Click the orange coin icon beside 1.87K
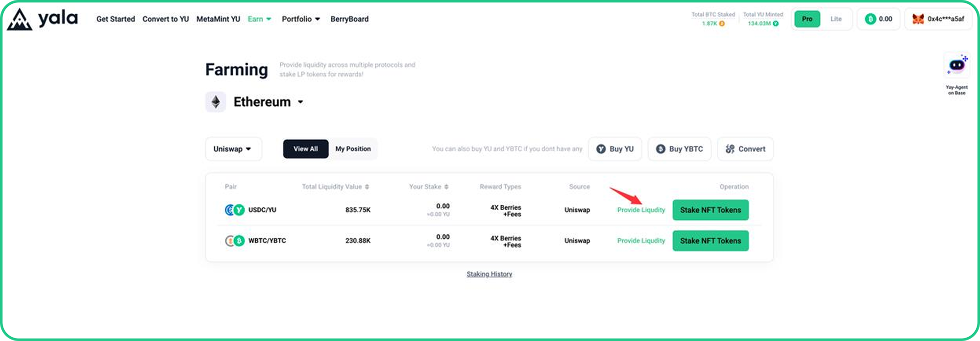This screenshot has width=980, height=341. pos(722,24)
